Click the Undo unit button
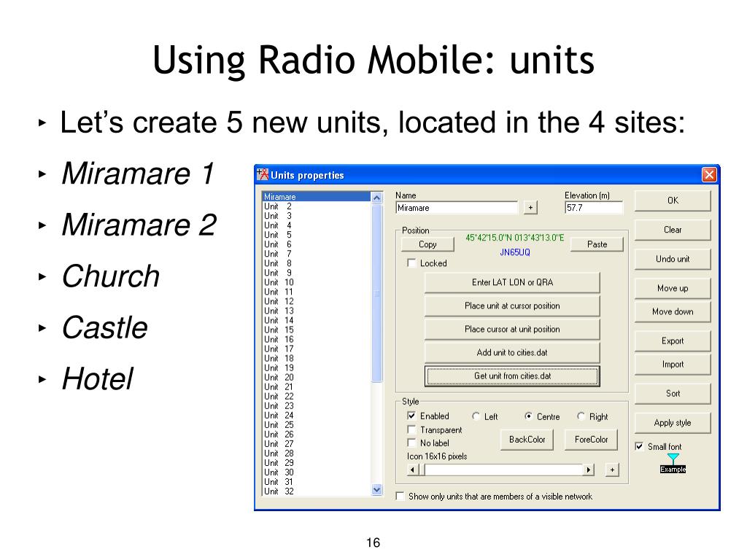 tap(673, 259)
